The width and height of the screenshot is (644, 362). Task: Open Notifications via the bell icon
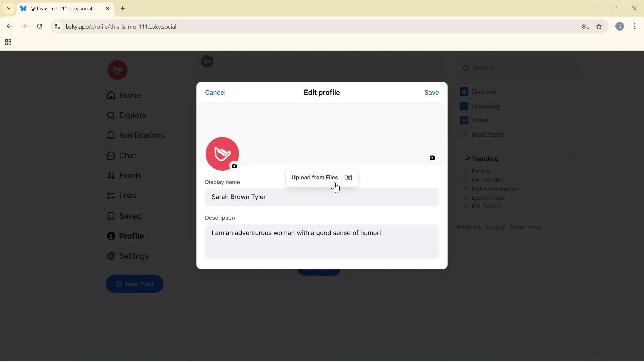tap(111, 135)
